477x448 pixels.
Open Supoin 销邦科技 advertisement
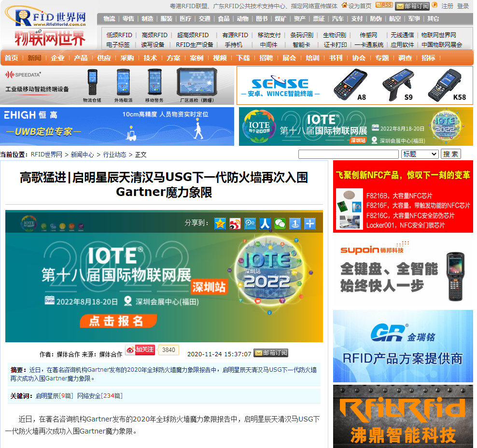pyautogui.click(x=403, y=272)
